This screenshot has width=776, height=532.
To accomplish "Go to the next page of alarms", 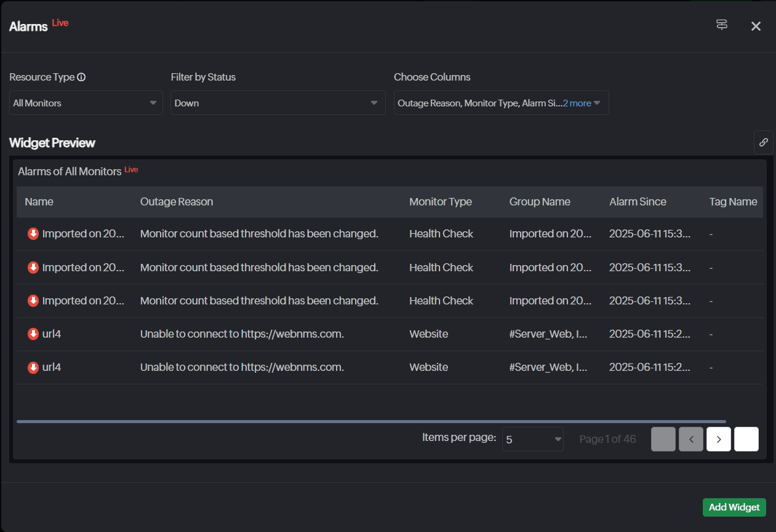I will (x=718, y=439).
